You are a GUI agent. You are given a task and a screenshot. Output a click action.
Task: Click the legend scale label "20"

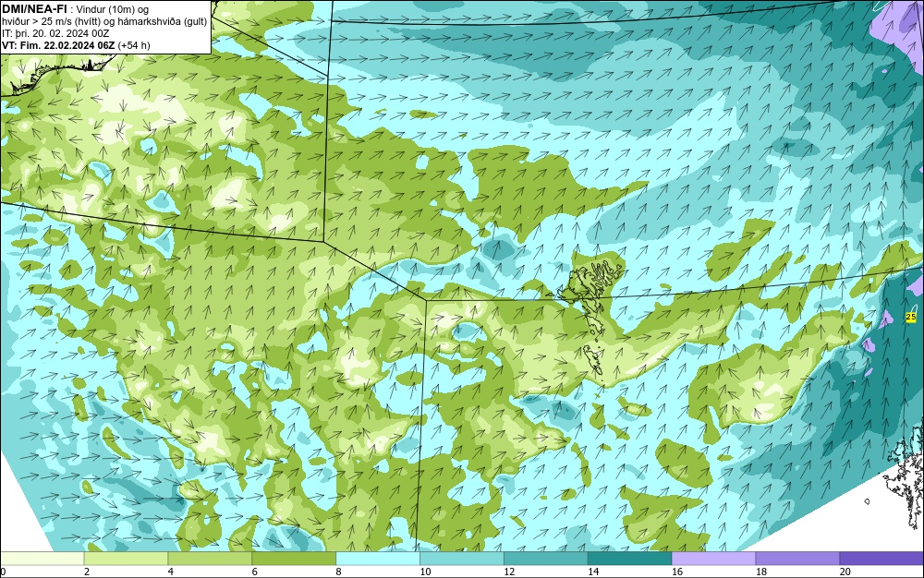pyautogui.click(x=845, y=572)
